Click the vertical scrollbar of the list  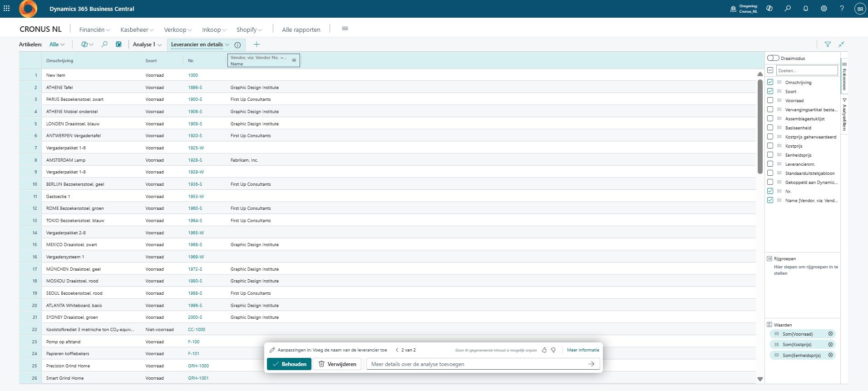(760, 127)
